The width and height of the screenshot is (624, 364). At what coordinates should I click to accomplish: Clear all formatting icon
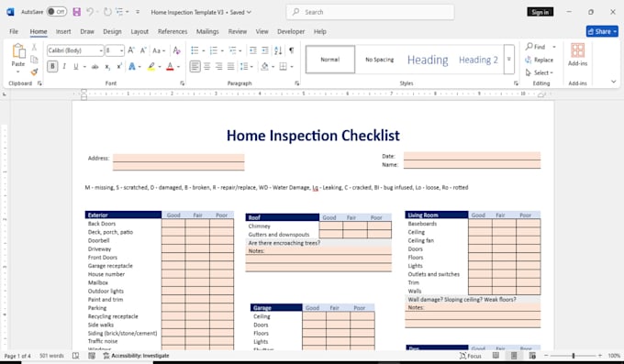click(x=177, y=50)
